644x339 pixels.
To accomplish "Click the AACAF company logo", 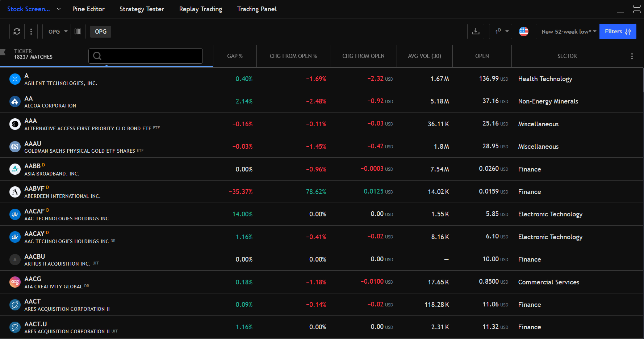I will pyautogui.click(x=15, y=215).
